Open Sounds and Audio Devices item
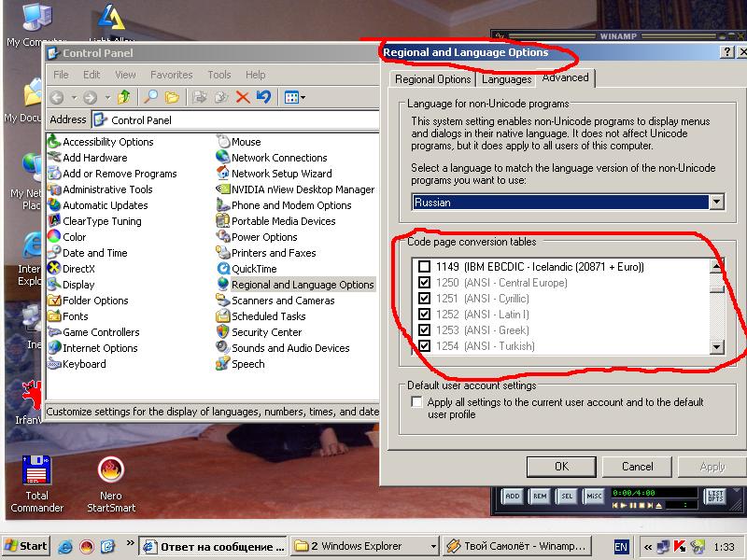This screenshot has width=747, height=560. pyautogui.click(x=283, y=348)
